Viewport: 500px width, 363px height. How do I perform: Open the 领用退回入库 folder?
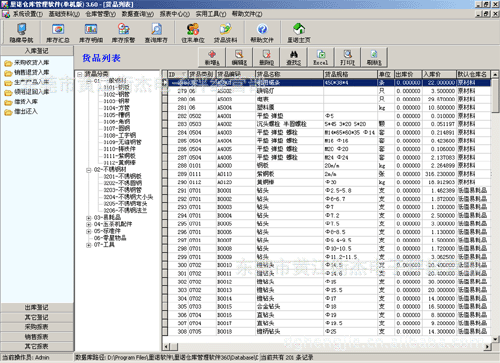pyautogui.click(x=27, y=92)
